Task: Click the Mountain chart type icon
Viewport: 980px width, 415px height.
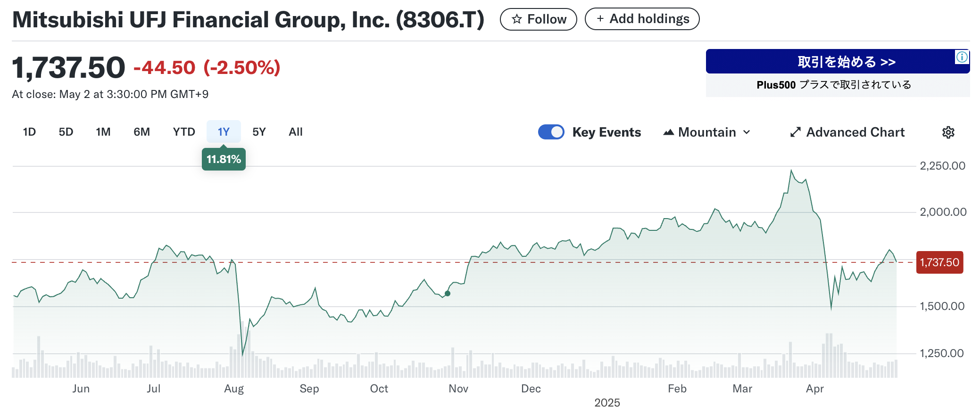Action: (668, 132)
